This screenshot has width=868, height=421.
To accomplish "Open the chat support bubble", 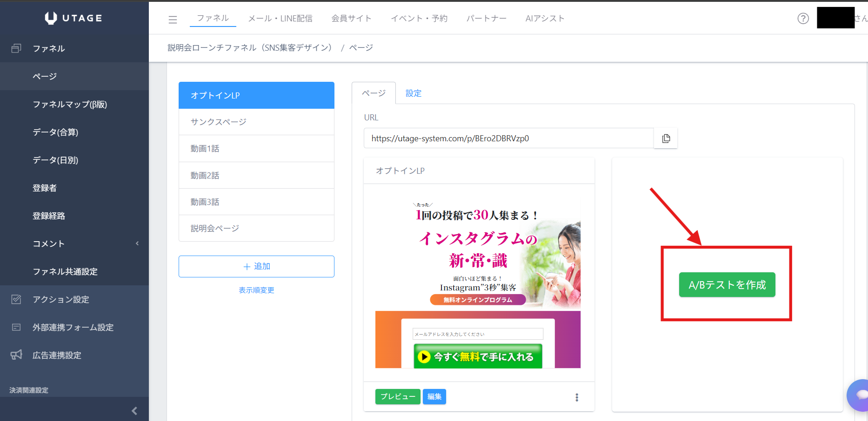I will 859,395.
